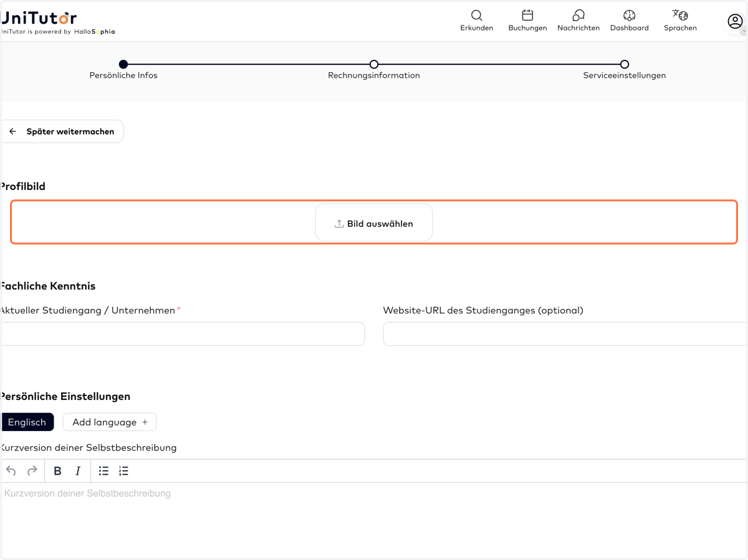Select the Englisch language tag

click(27, 422)
